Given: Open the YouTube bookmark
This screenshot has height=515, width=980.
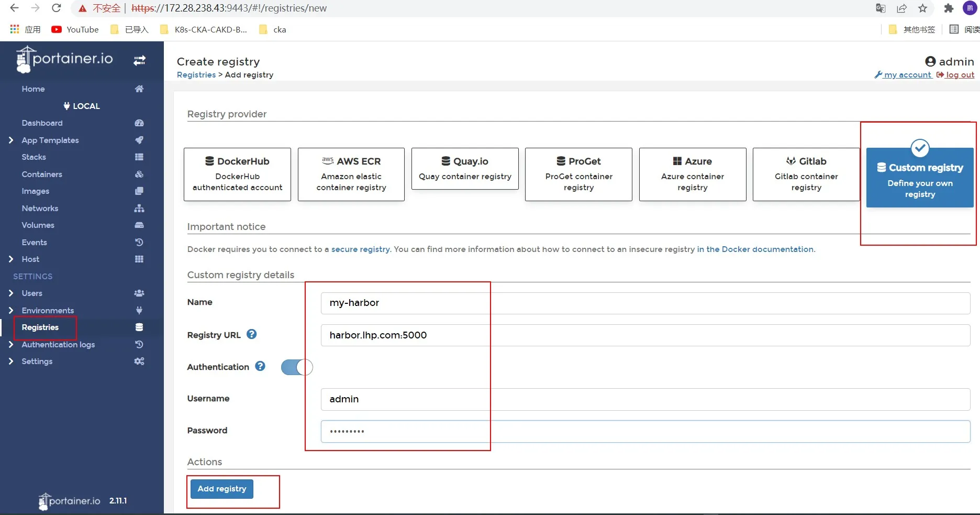Looking at the screenshot, I should (x=75, y=29).
